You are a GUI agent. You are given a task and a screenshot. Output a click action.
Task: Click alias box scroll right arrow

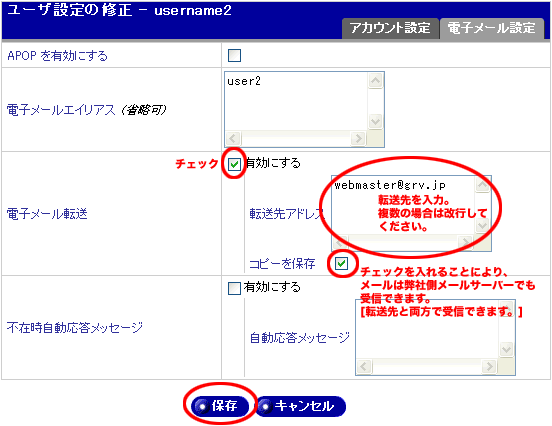click(358, 139)
